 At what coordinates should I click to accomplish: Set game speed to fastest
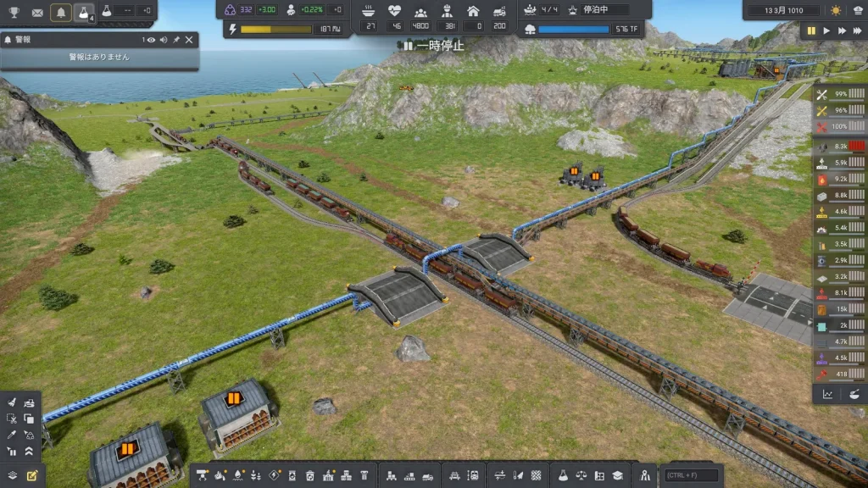[x=857, y=30]
